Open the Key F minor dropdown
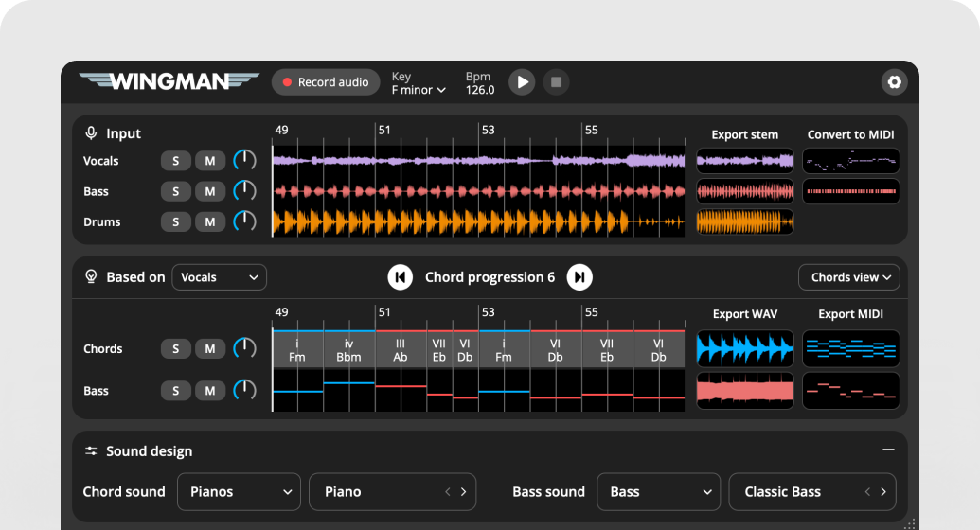 tap(419, 90)
